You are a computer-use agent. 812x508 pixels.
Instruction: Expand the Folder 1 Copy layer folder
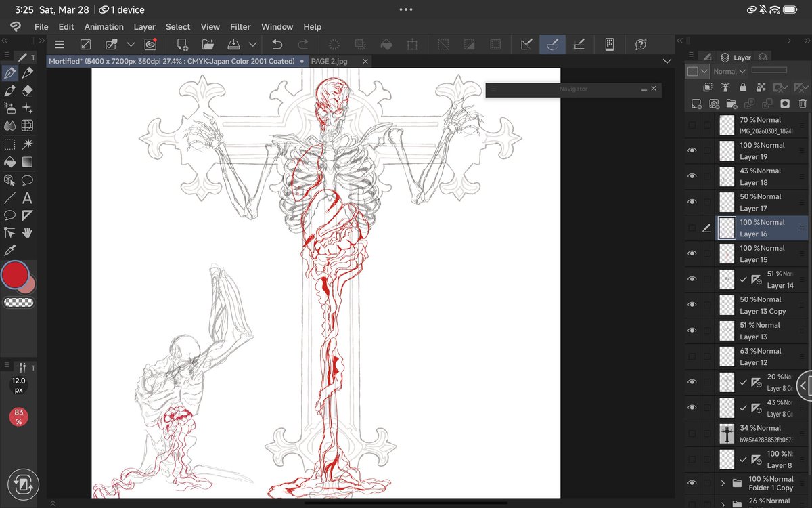723,483
